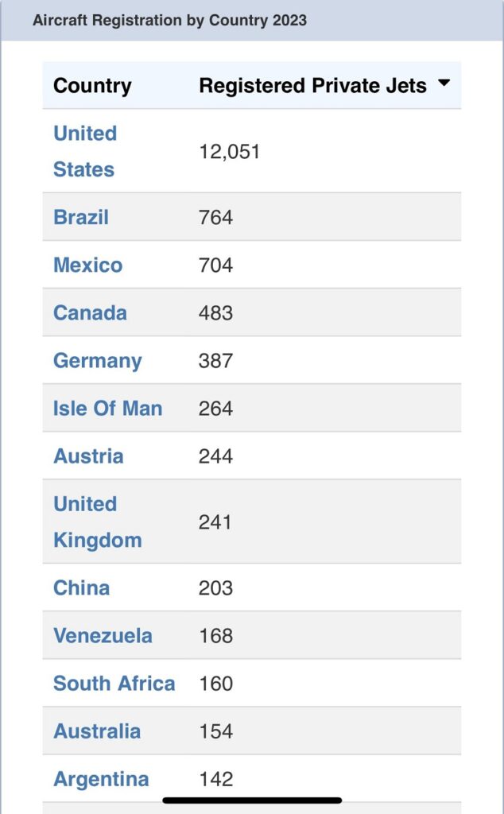The image size is (504, 814).
Task: Sort table by Country column header
Action: click(x=92, y=86)
